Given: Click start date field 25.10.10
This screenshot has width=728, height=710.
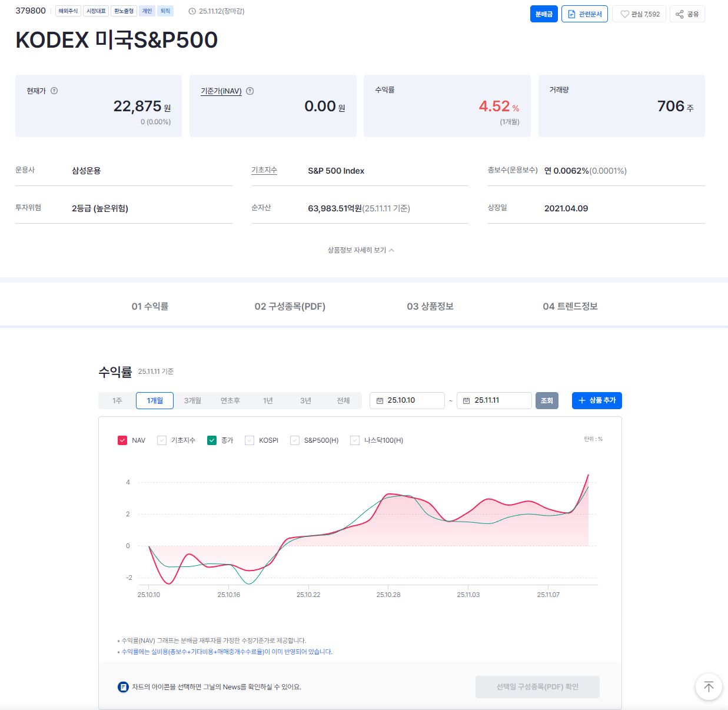Looking at the screenshot, I should tap(407, 400).
